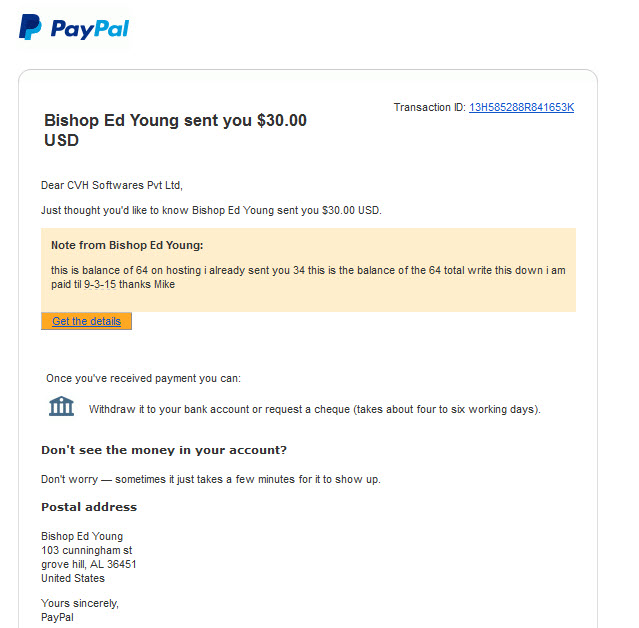The height and width of the screenshot is (628, 639).
Task: Click the 'United States' country line
Action: [73, 578]
